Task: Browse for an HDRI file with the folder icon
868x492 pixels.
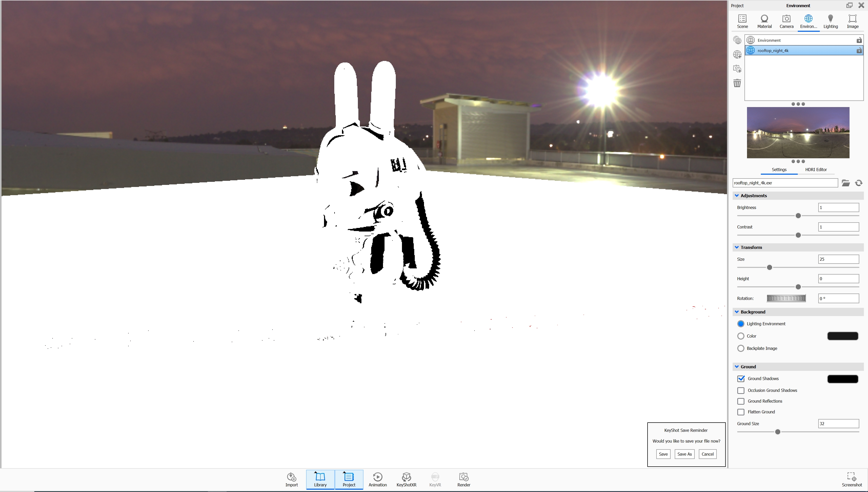Action: click(846, 183)
